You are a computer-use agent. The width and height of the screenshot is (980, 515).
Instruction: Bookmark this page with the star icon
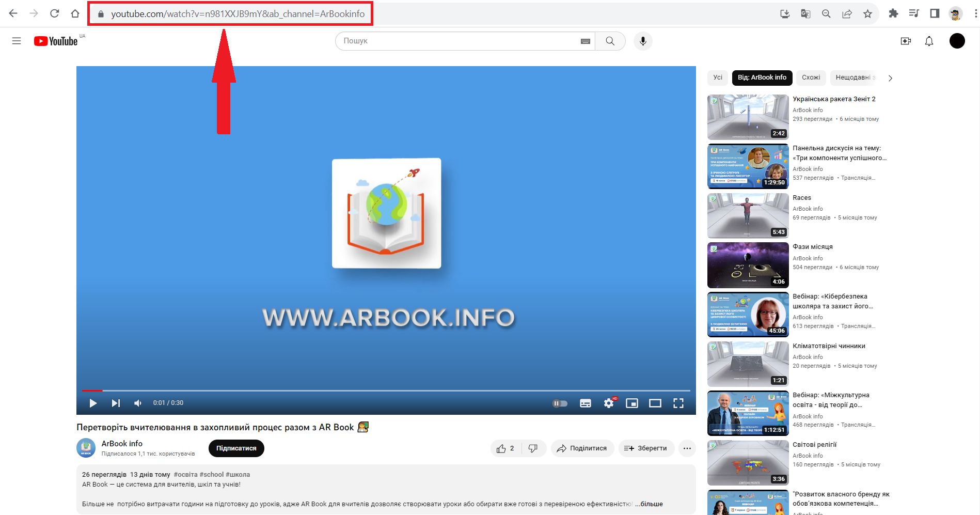[x=867, y=14]
